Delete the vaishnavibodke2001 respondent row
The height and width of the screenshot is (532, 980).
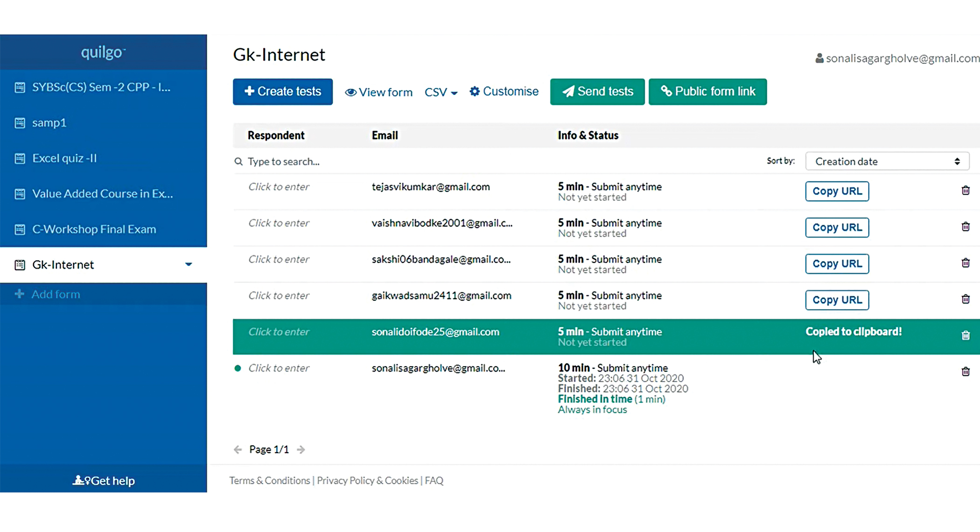[966, 227]
